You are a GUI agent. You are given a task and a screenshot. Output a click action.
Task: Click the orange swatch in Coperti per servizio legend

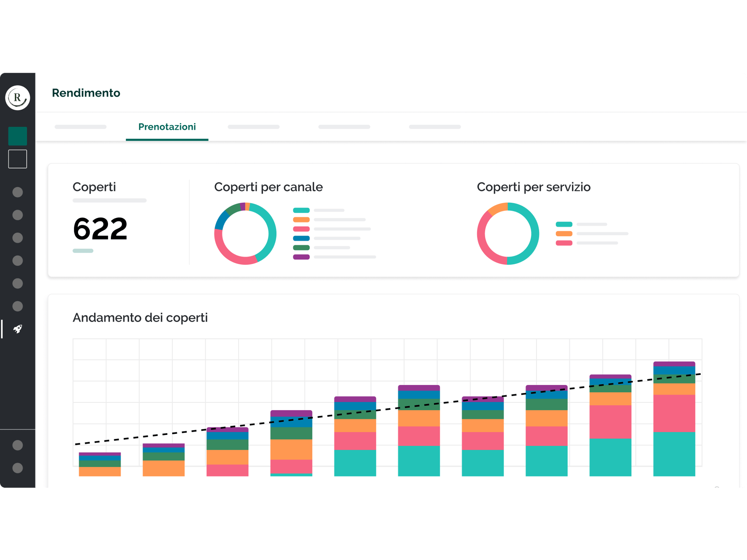pyautogui.click(x=564, y=234)
